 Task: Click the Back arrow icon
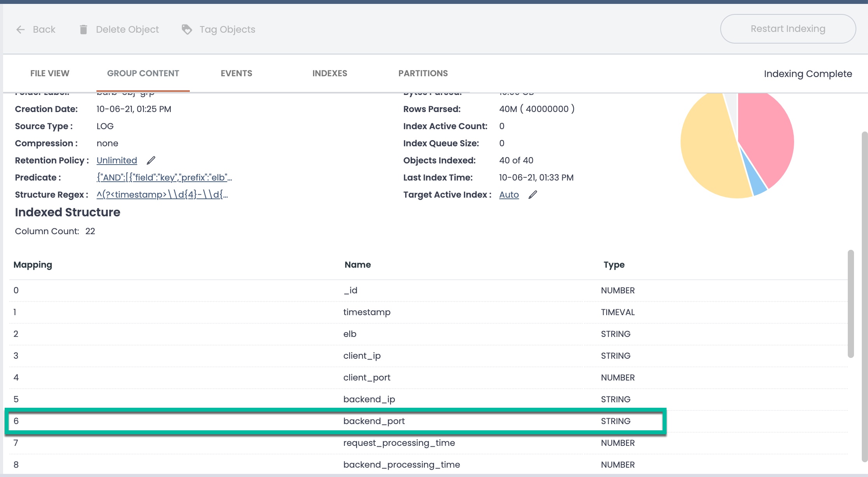(x=21, y=30)
